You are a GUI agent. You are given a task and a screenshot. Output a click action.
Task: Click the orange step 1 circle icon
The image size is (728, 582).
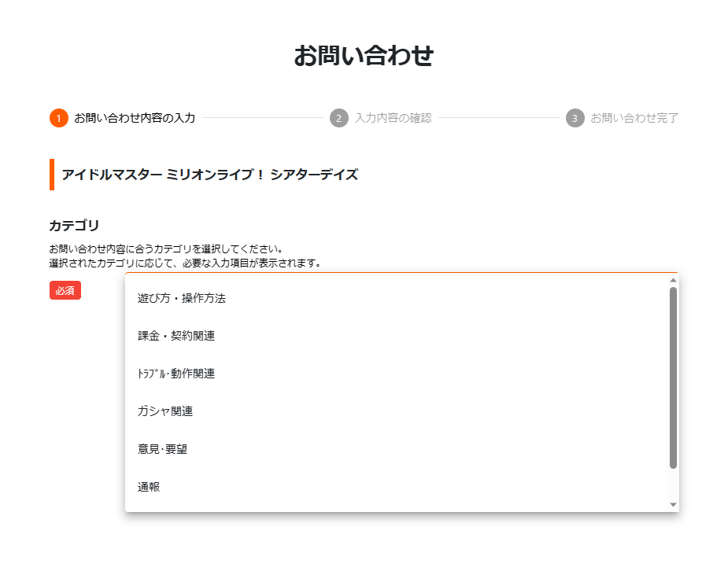(59, 118)
